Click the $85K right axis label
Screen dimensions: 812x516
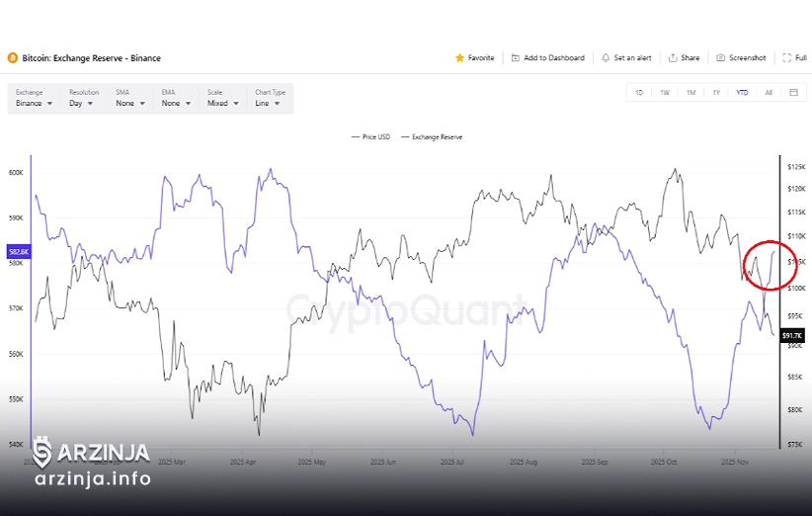pyautogui.click(x=795, y=377)
